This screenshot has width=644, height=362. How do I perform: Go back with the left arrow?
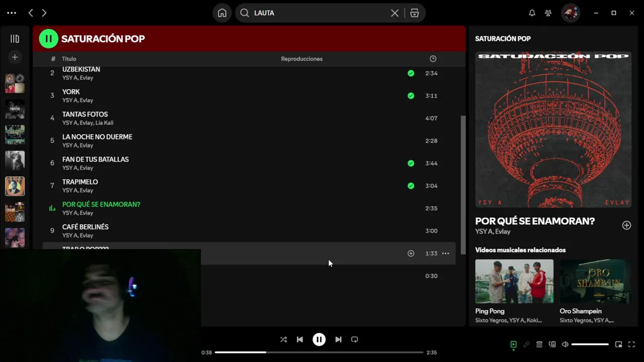[31, 13]
